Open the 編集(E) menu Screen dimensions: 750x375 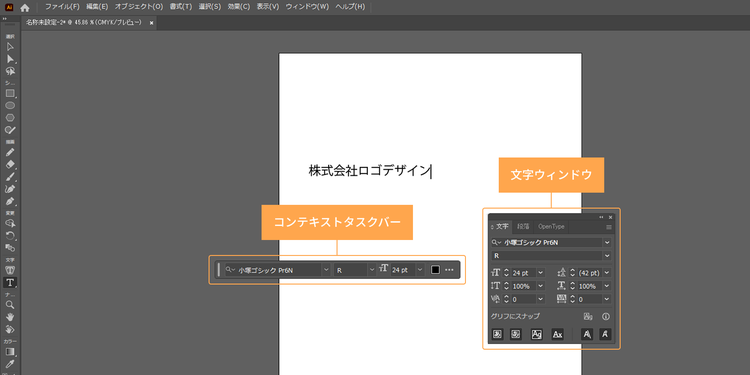97,7
